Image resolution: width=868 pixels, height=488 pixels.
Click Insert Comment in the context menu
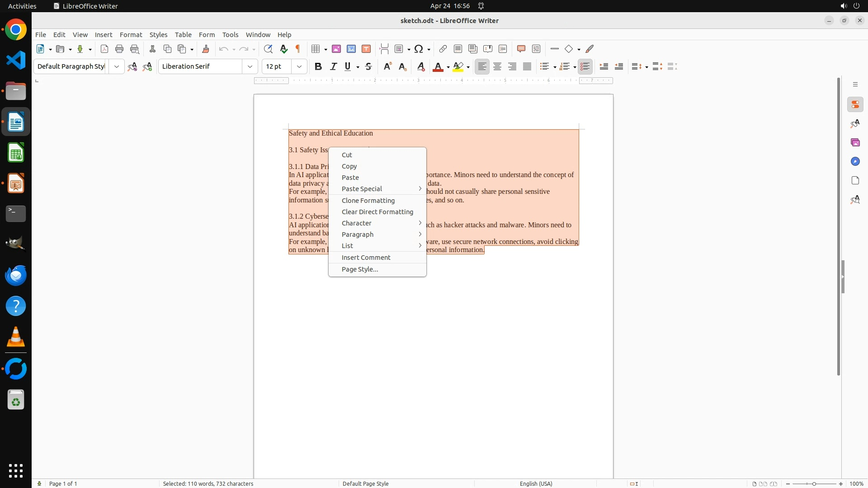366,258
